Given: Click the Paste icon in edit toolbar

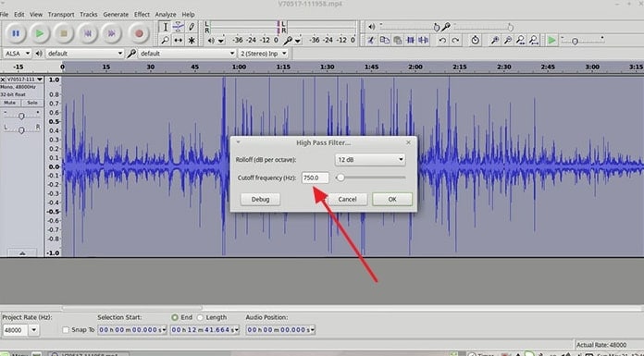Looking at the screenshot, I should [x=397, y=41].
